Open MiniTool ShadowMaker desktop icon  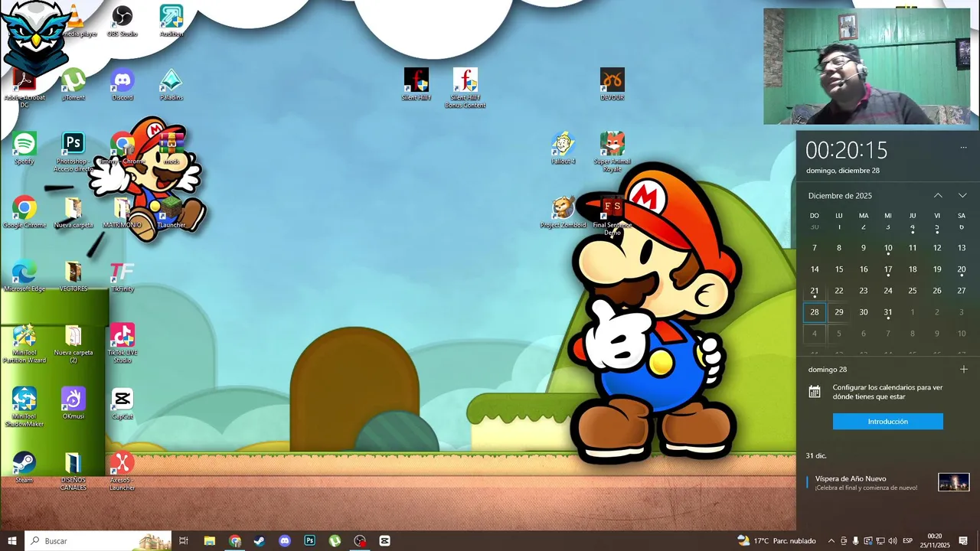24,406
